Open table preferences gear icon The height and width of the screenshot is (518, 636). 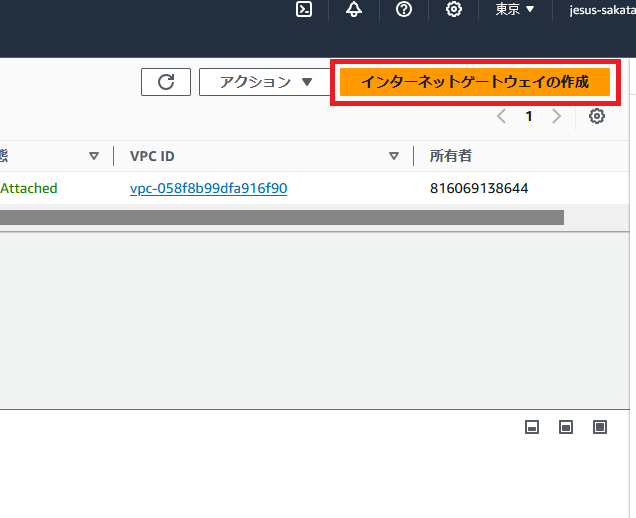point(597,116)
